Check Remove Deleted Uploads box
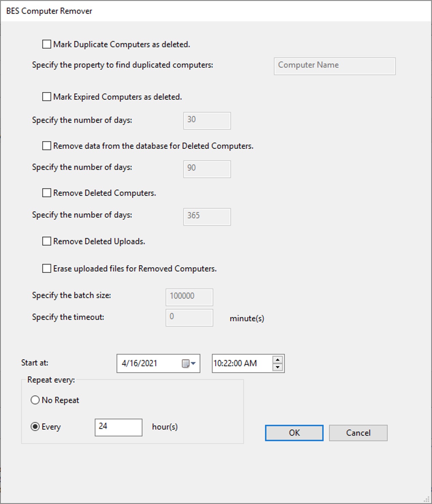 tap(47, 241)
